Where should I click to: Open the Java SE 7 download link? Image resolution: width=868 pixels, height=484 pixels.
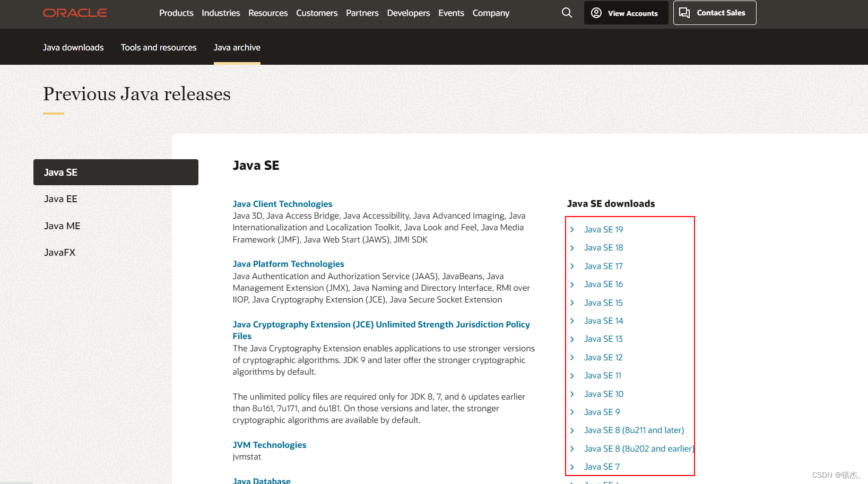click(602, 467)
